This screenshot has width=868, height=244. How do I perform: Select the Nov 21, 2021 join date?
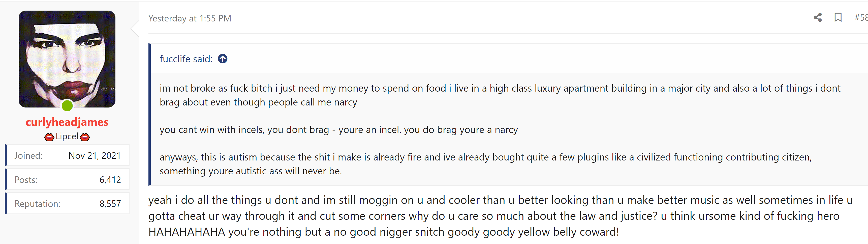coord(95,156)
